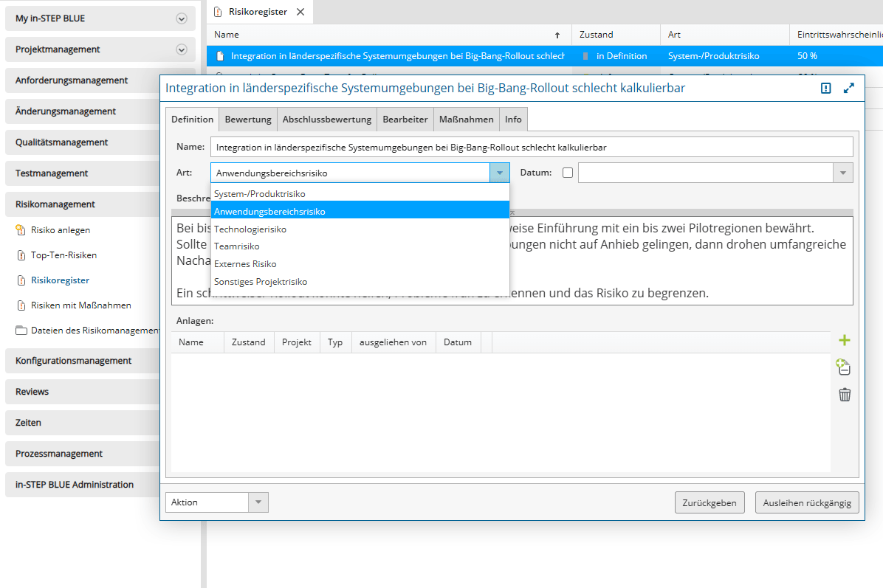
Task: Switch to the Bewertung tab
Action: 248,120
